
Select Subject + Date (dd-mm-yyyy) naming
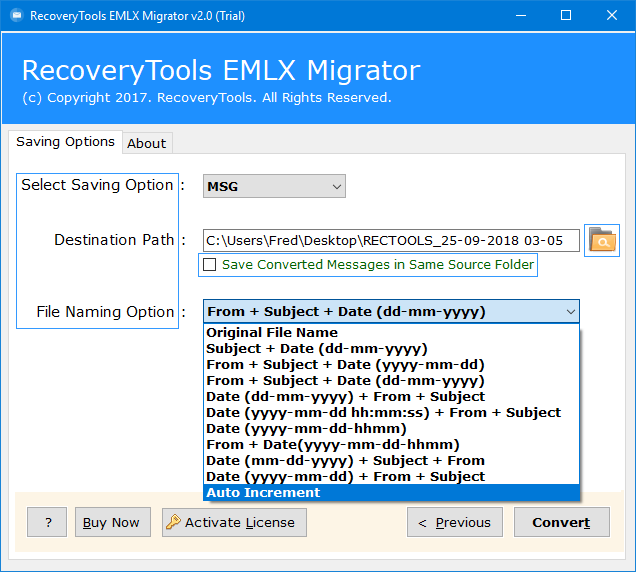(391, 348)
